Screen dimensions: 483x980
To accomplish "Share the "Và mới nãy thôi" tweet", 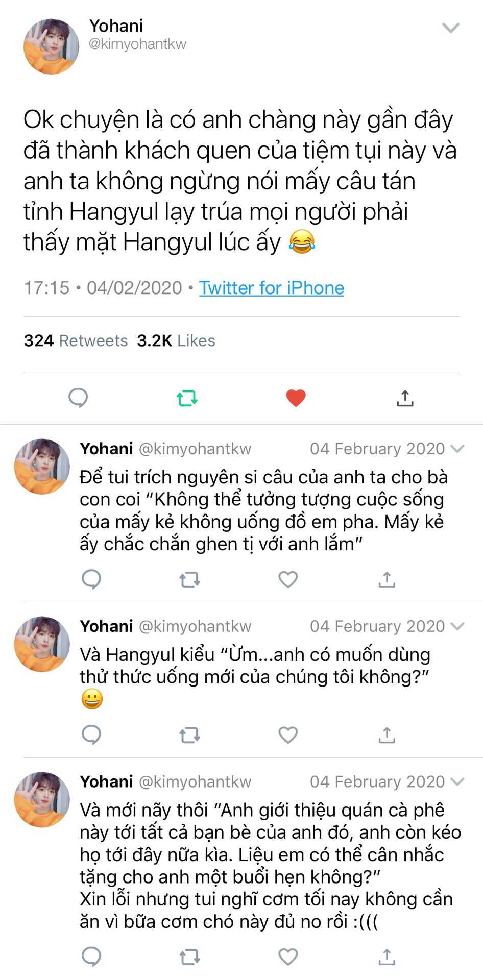I will point(387,957).
